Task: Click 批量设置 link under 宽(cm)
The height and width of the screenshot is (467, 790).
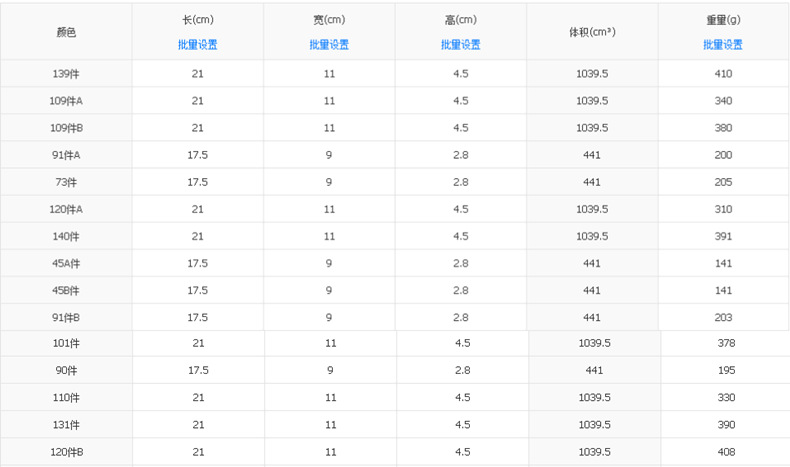Action: pyautogui.click(x=329, y=45)
